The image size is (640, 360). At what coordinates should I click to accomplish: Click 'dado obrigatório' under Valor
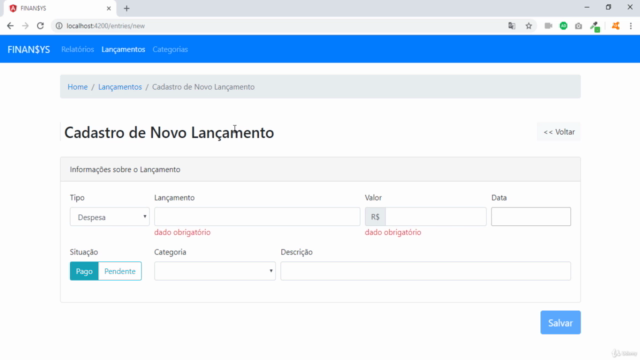[393, 232]
